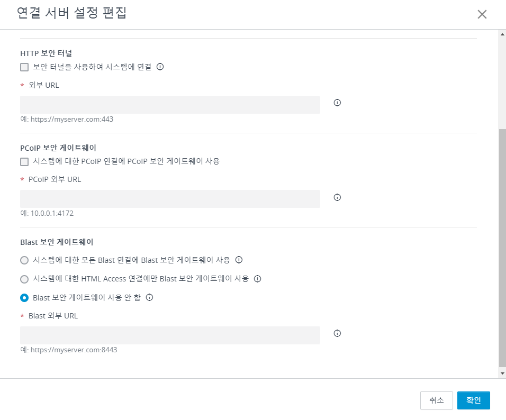The image size is (506, 420).
Task: Select Blast 보안 게이트웨이 사용 안 함
Action: click(24, 298)
